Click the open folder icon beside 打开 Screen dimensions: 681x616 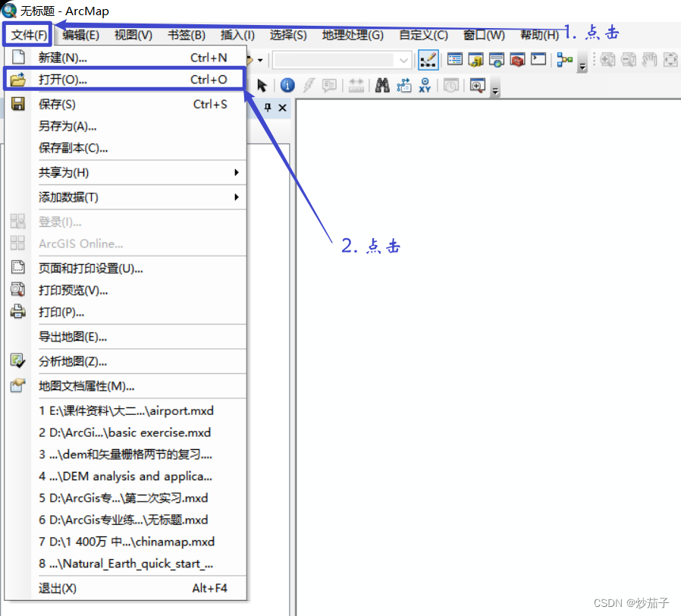tap(18, 80)
